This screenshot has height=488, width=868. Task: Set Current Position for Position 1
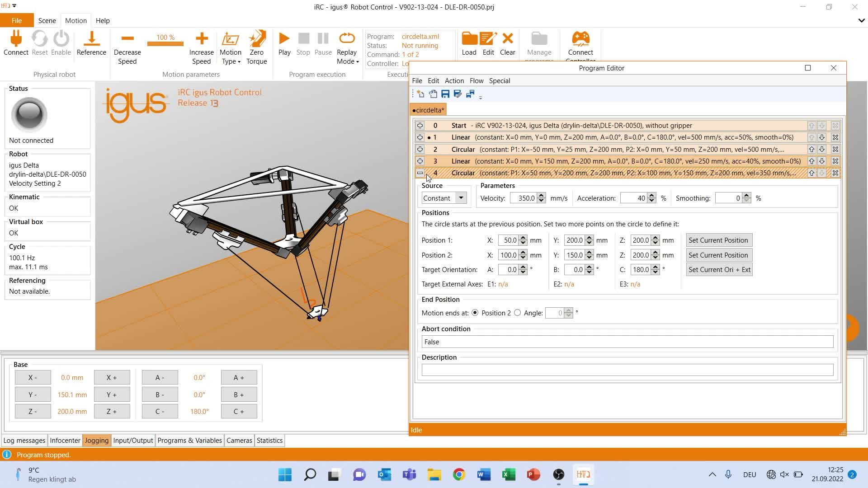(719, 240)
